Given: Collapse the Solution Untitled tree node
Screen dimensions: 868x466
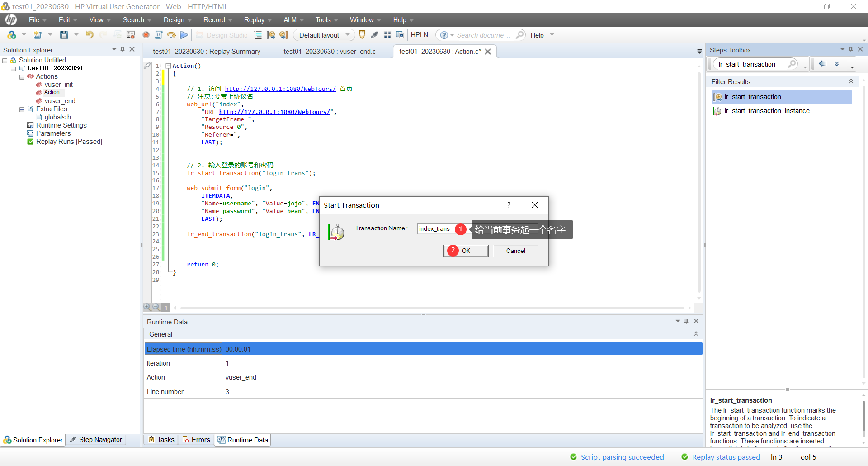Looking at the screenshot, I should point(5,60).
